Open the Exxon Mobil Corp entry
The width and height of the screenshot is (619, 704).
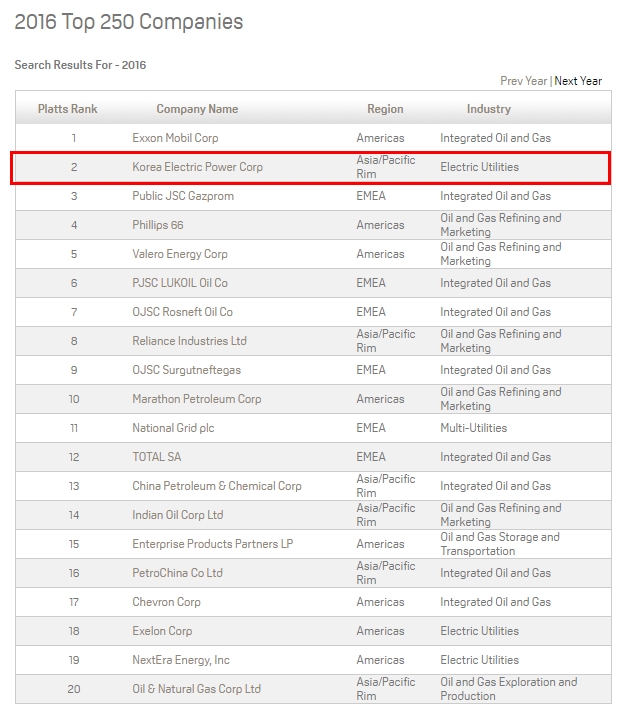coord(175,138)
